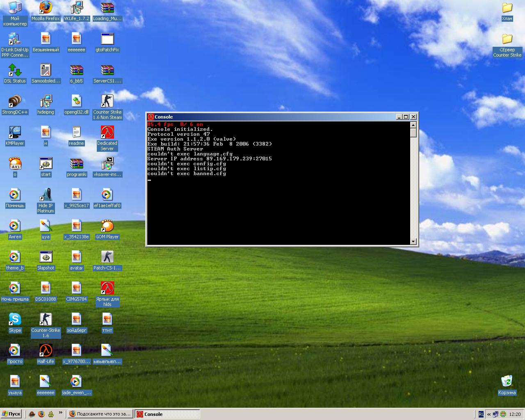Click the D-Link Dial-Up PPP connection shortcut
Viewport: 525px width, 420px height.
pyautogui.click(x=15, y=45)
